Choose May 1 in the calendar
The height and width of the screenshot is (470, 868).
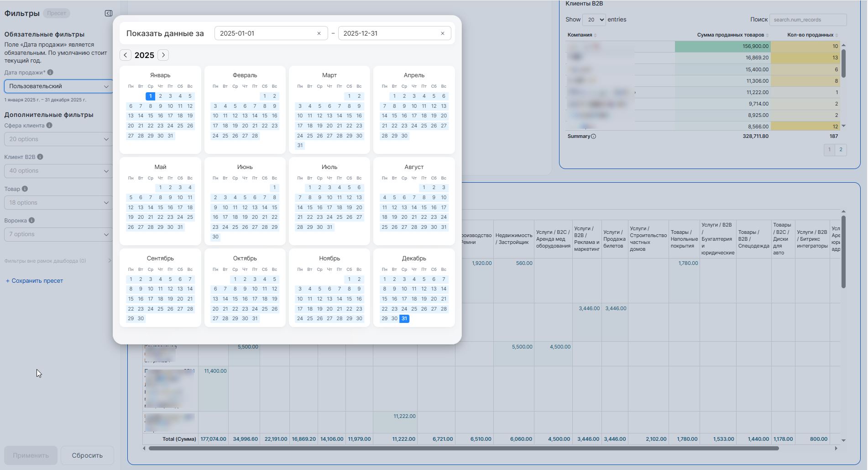(160, 188)
